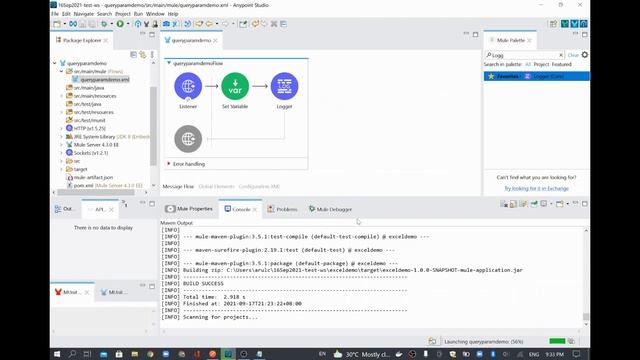
Task: Filter the palette search by Project
Action: click(541, 64)
